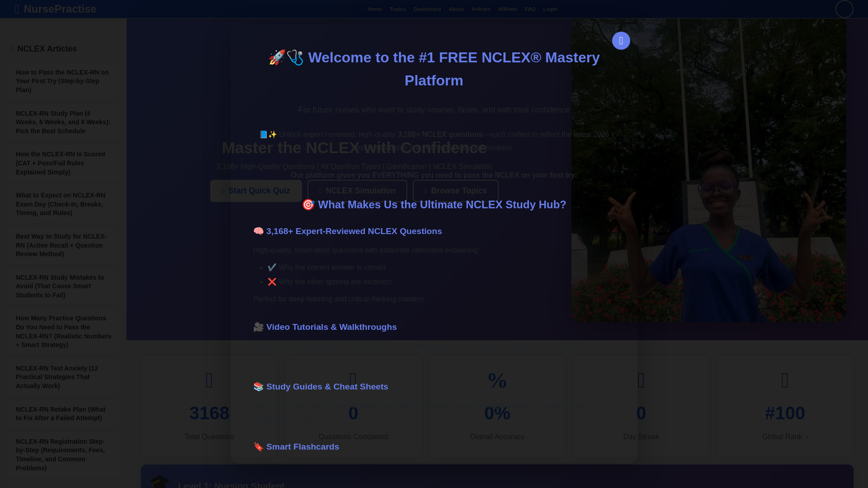Click the Start Quick Quiz button

coord(256,191)
